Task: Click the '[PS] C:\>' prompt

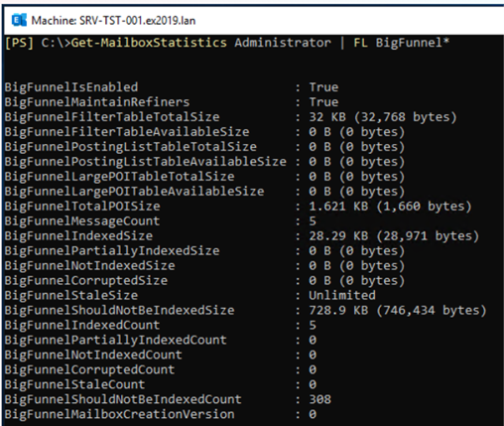Action: [x=38, y=43]
